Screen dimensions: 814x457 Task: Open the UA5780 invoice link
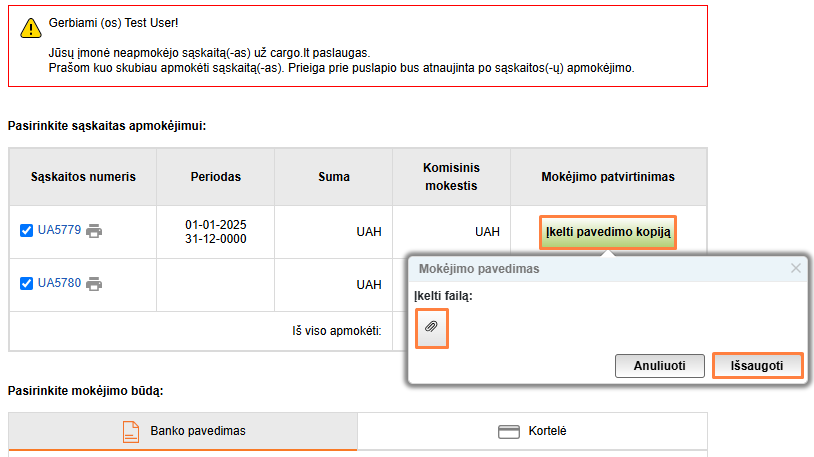59,284
